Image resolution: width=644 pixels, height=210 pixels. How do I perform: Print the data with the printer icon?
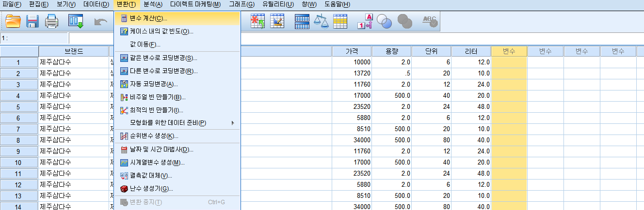(x=51, y=21)
